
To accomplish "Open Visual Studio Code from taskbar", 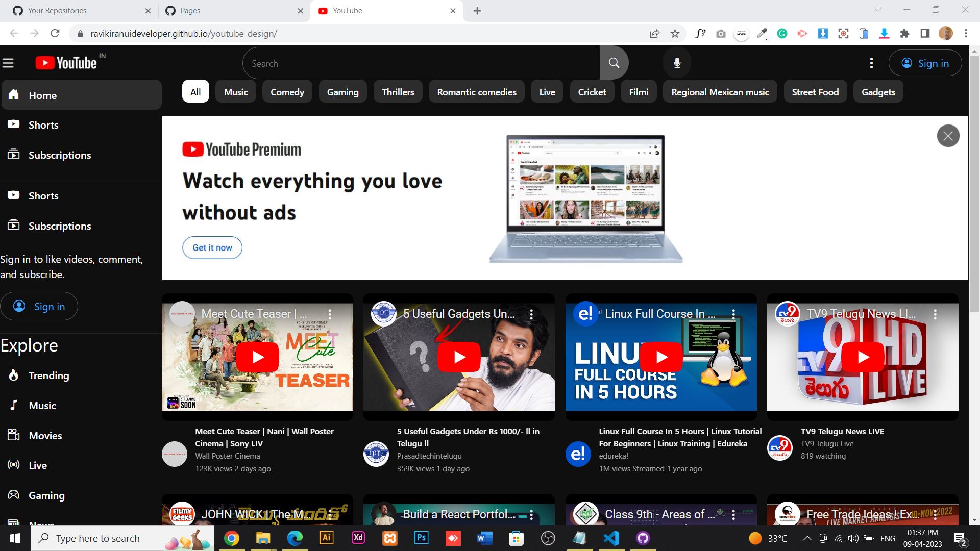I will coord(611,538).
